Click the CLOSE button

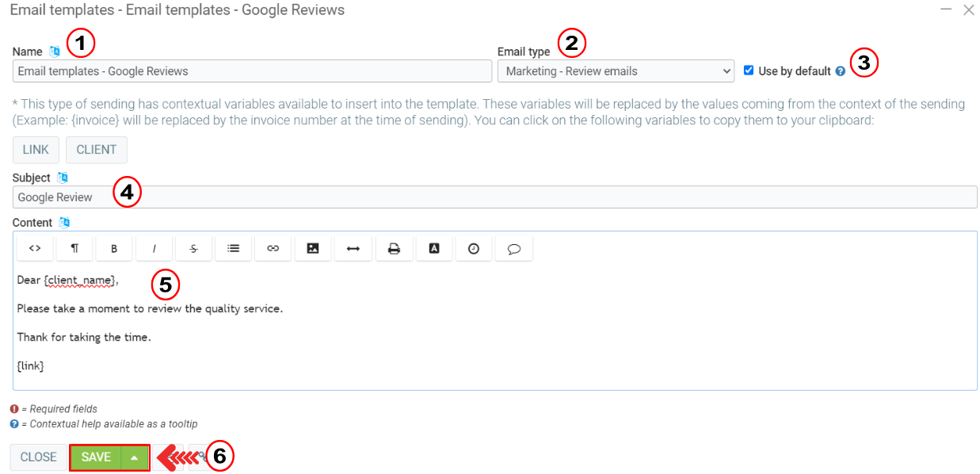click(38, 457)
